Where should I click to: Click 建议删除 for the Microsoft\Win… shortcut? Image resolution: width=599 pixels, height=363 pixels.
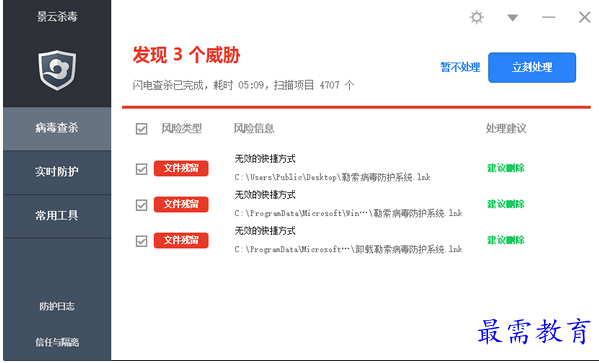point(505,204)
